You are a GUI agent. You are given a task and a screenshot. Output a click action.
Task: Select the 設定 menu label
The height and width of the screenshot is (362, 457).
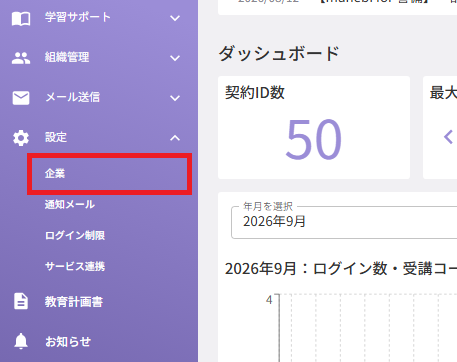click(56, 137)
